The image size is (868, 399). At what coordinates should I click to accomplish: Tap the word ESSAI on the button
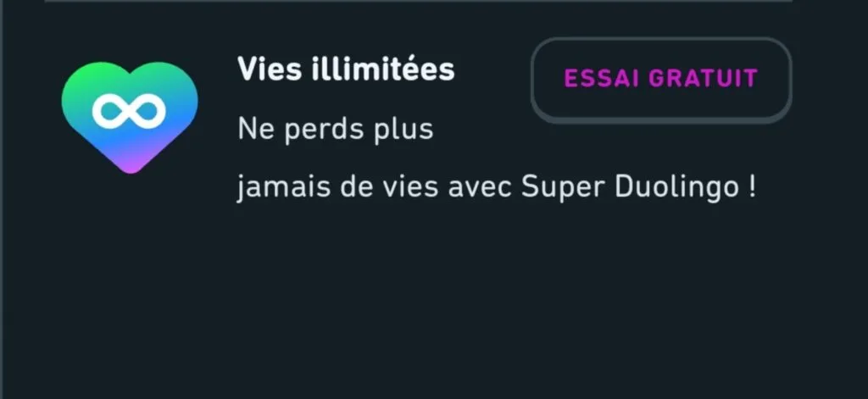[602, 79]
